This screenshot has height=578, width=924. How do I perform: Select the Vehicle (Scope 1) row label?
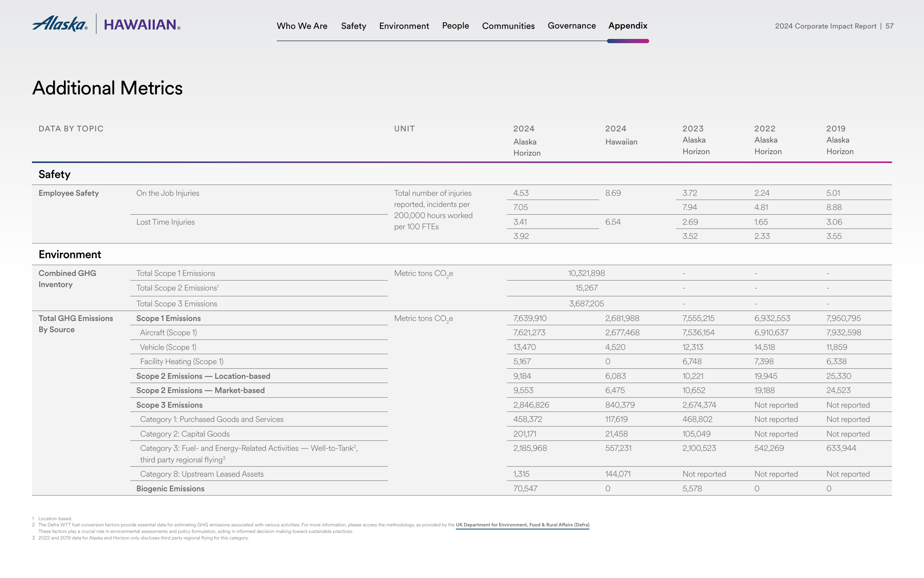168,347
